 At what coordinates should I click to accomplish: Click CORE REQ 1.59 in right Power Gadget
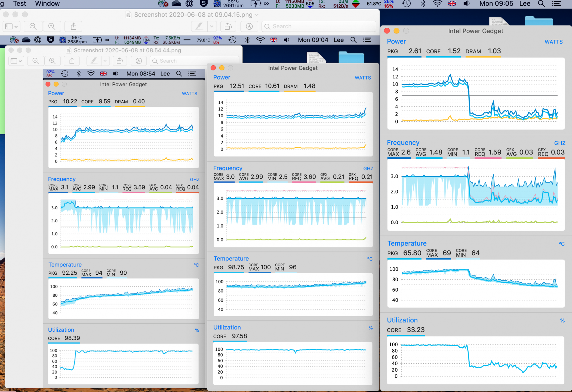pyautogui.click(x=488, y=152)
